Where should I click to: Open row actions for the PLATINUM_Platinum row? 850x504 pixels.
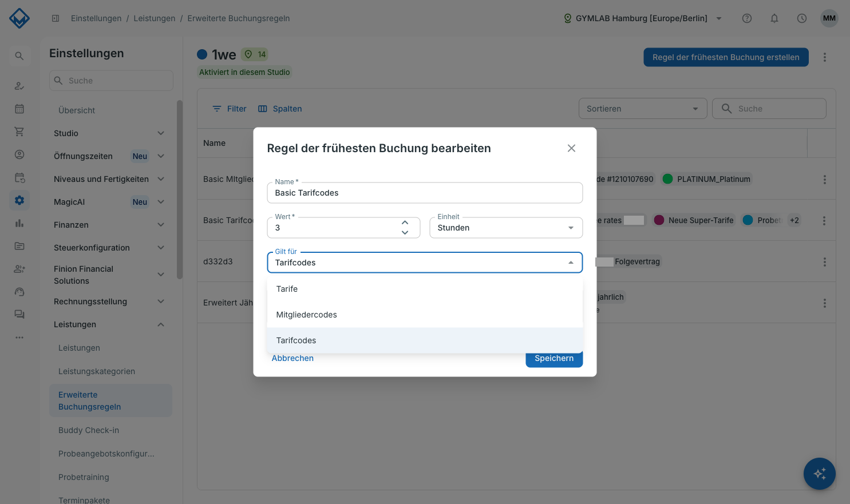click(825, 180)
